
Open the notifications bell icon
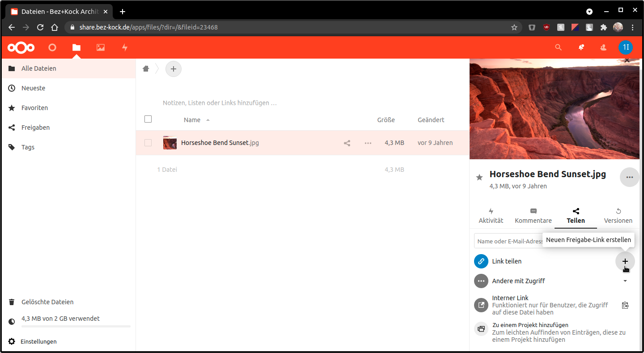click(x=581, y=47)
